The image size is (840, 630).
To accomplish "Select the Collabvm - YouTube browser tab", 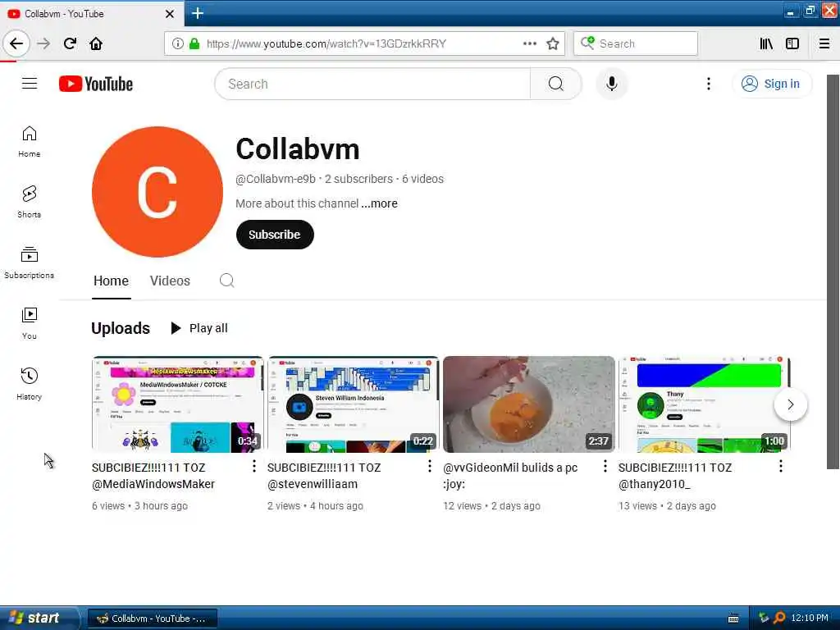I will pos(92,13).
